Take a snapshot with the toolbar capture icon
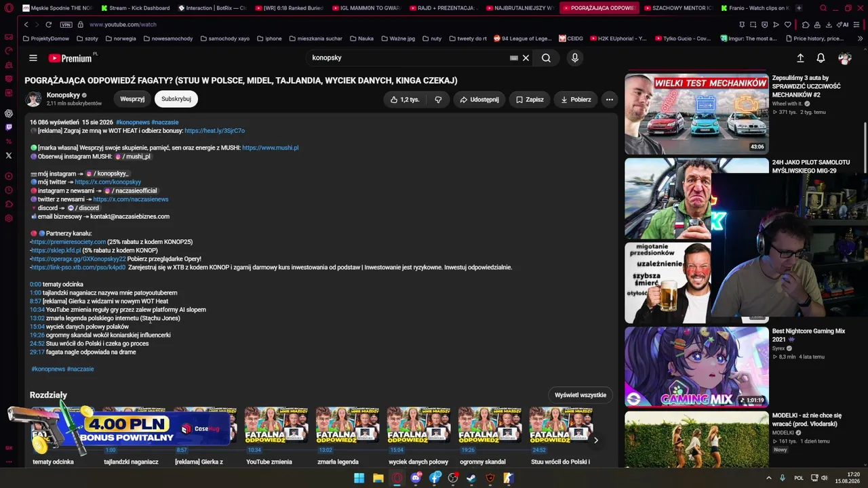The image size is (868, 488). point(753,24)
